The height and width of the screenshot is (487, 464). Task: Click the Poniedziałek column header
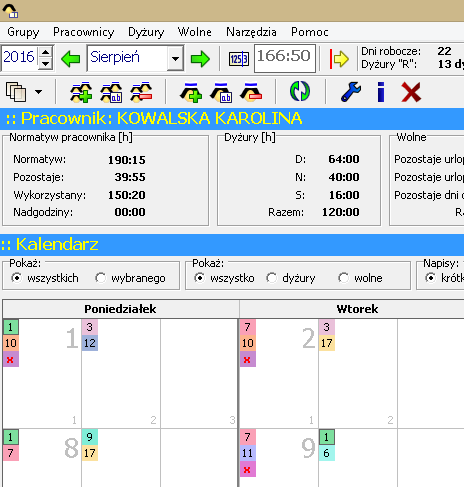point(120,309)
